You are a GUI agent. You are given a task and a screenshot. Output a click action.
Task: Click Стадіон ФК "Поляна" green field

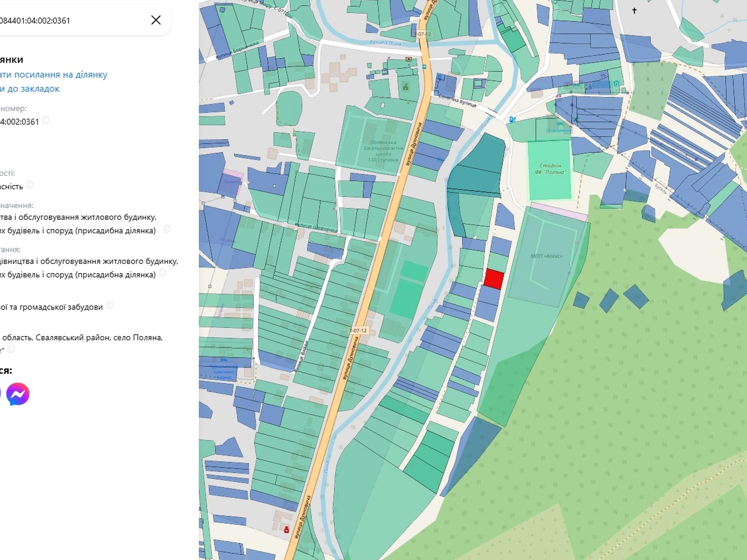pyautogui.click(x=550, y=170)
